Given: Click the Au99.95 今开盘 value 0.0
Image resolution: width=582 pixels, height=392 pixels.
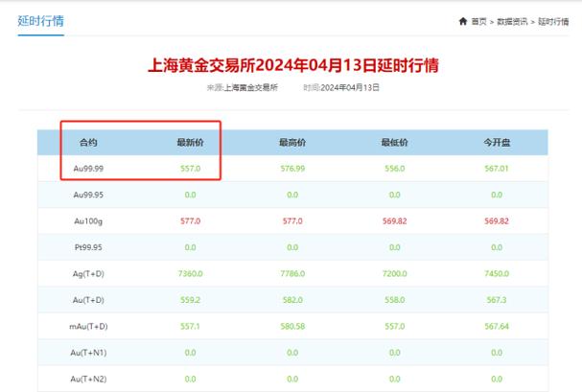Looking at the screenshot, I should click(x=497, y=195).
